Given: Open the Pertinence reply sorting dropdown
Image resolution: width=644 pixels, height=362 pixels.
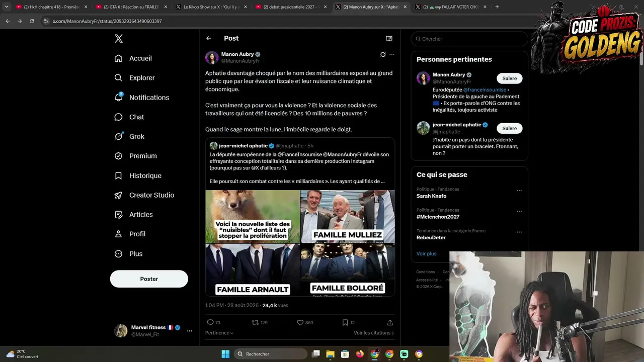Looking at the screenshot, I should tap(219, 333).
